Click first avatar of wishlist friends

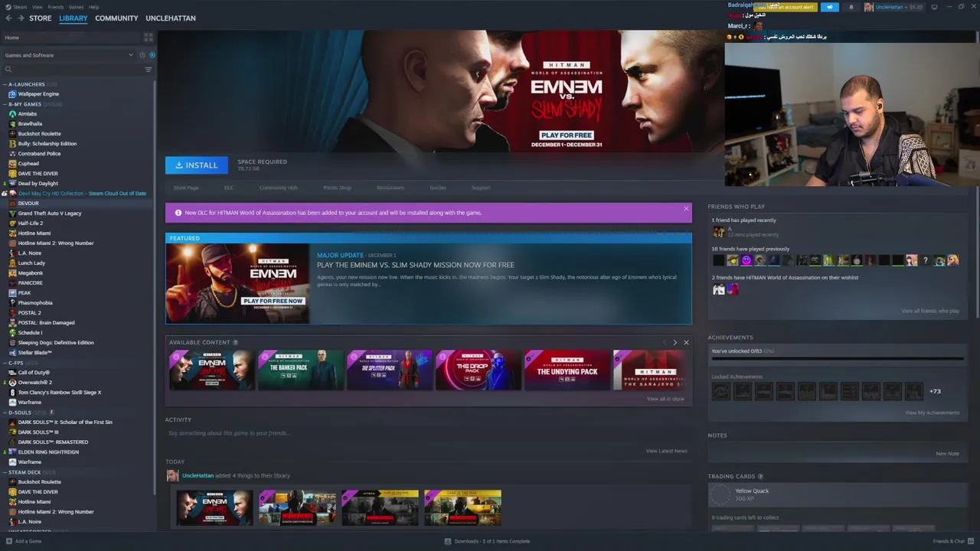718,289
